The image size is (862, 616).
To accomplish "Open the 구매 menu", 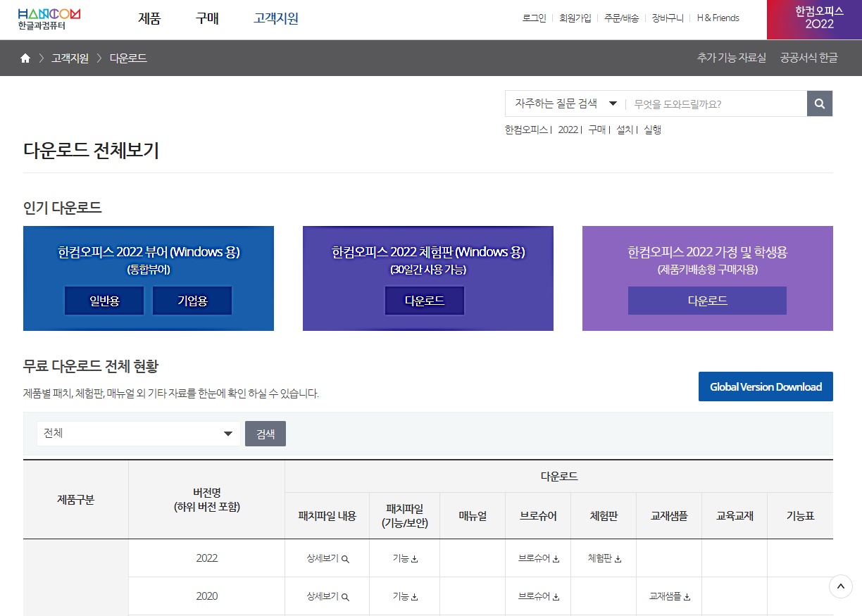I will [x=207, y=19].
